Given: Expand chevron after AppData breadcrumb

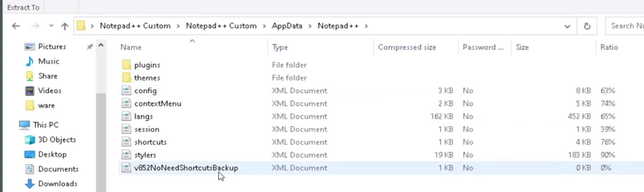Looking at the screenshot, I should point(310,26).
